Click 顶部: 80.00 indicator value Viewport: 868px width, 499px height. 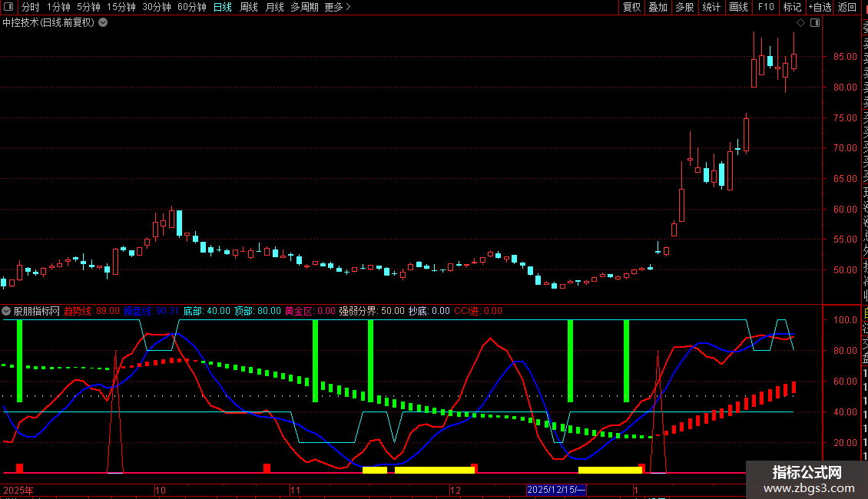(257, 311)
